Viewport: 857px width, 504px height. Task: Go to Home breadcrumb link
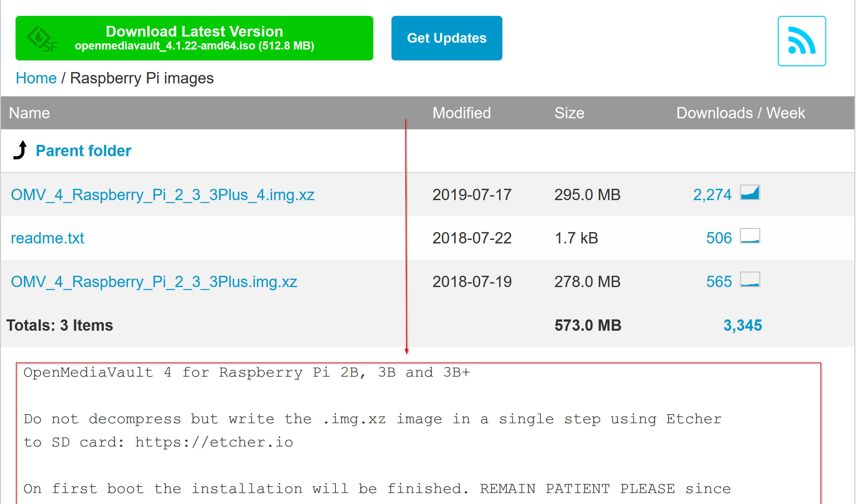pos(36,78)
